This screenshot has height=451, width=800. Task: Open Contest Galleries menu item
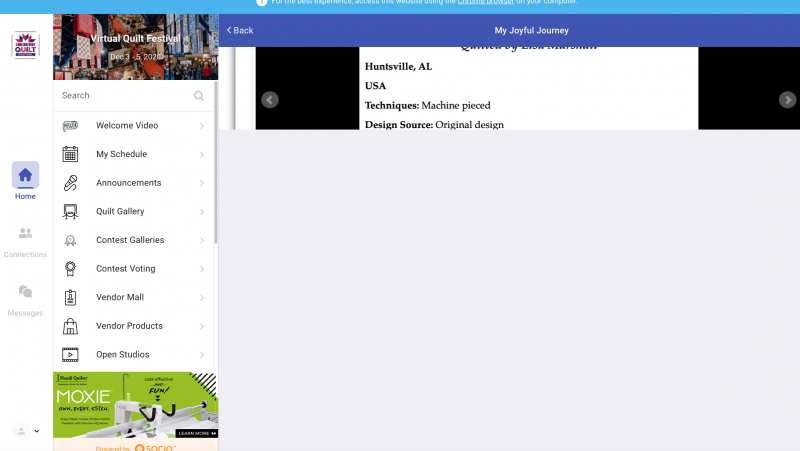tap(130, 240)
